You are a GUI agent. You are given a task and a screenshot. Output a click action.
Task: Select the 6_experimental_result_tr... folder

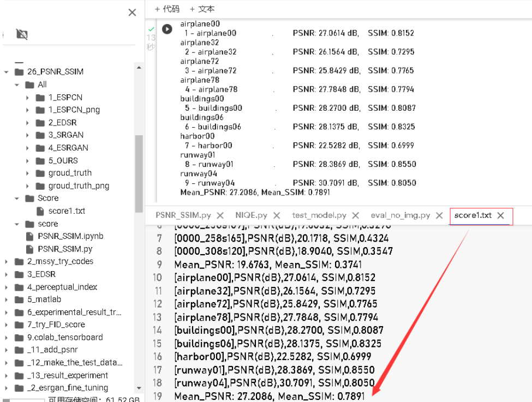click(74, 312)
